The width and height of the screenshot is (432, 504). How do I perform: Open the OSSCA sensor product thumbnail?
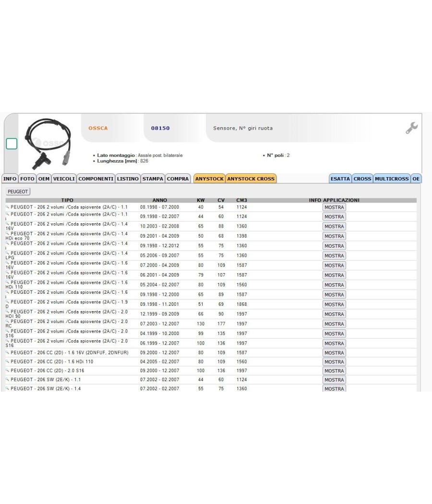click(49, 144)
